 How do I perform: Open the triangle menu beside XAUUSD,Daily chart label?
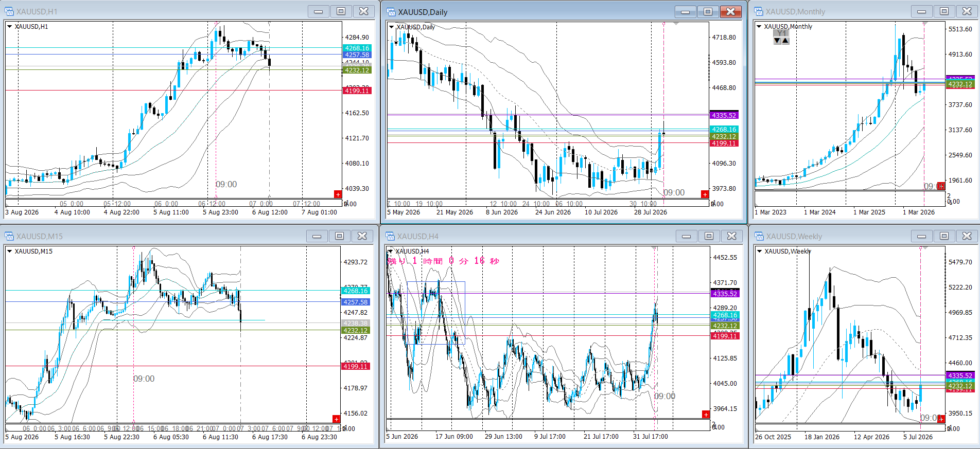[x=392, y=27]
